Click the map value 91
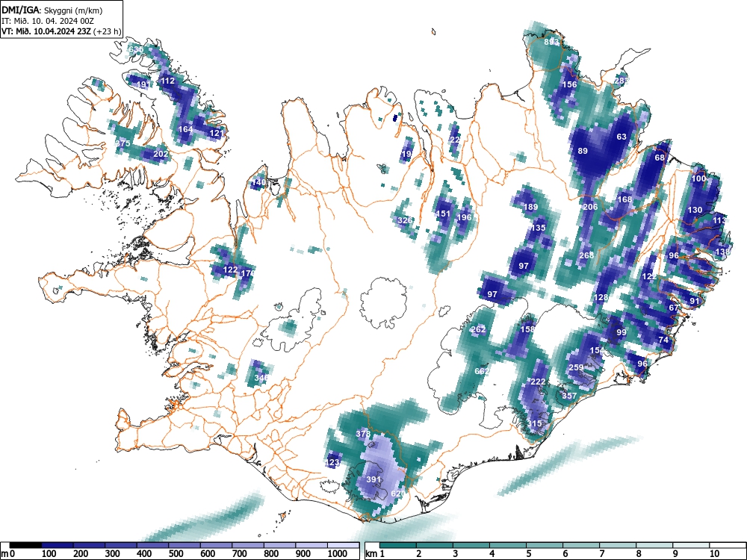 (x=695, y=301)
